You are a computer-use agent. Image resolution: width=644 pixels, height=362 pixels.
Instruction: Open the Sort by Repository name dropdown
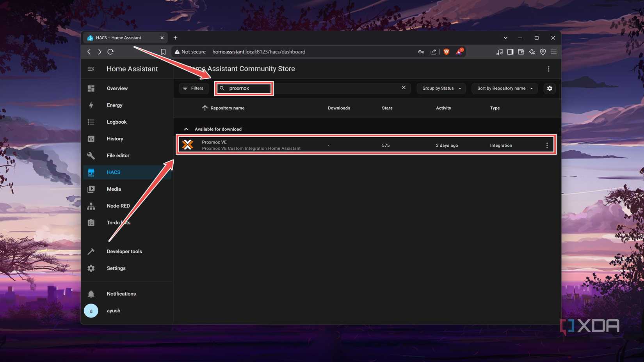504,88
